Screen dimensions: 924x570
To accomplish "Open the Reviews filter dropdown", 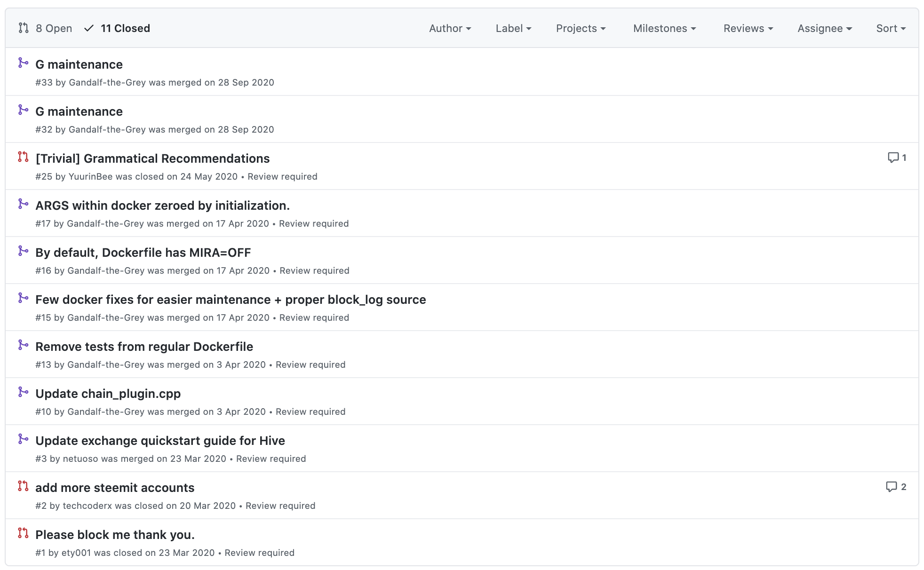I will tap(748, 28).
